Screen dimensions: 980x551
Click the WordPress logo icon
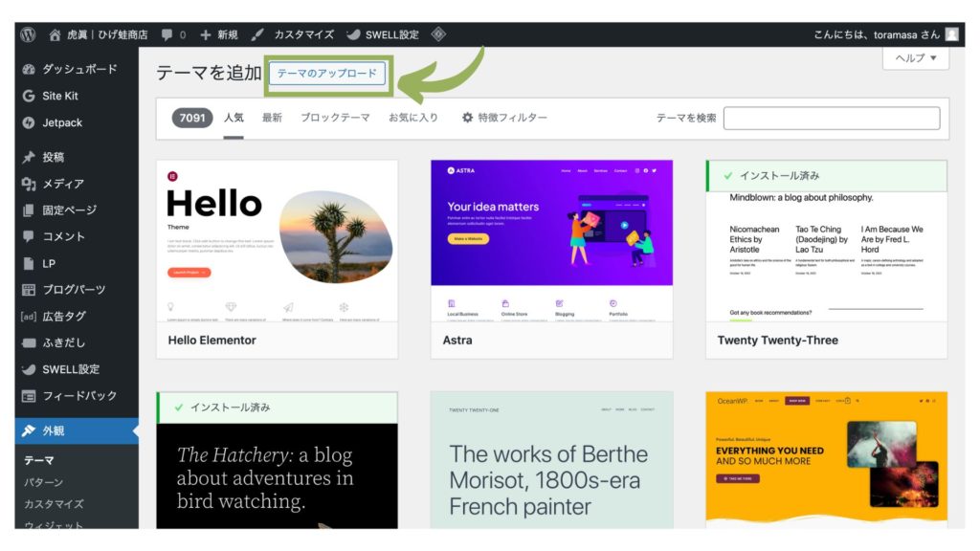click(x=29, y=34)
